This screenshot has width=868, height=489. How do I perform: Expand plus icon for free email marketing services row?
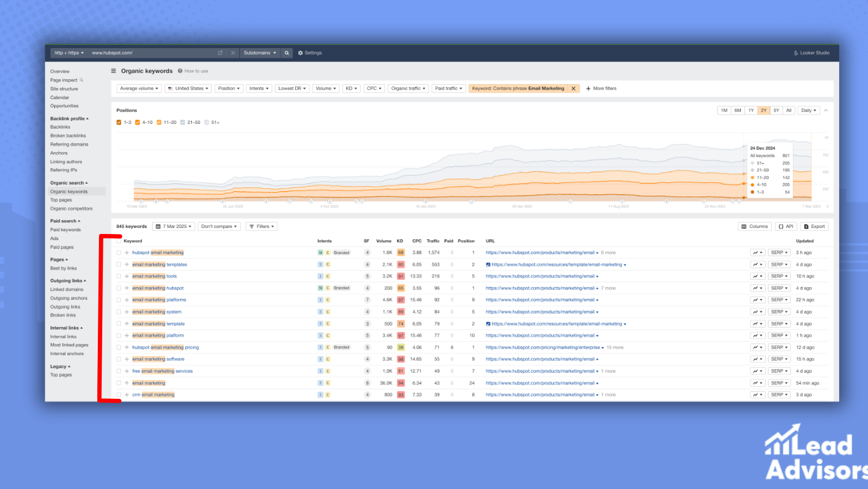(127, 371)
